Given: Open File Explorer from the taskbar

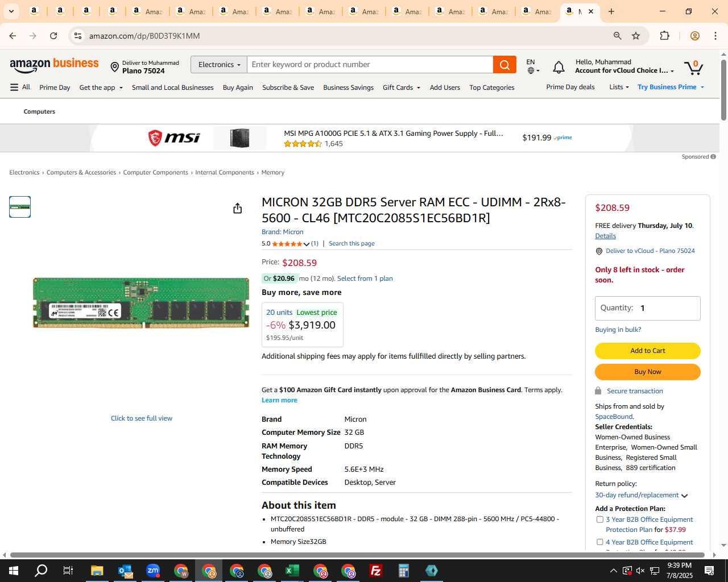Looking at the screenshot, I should (97, 571).
